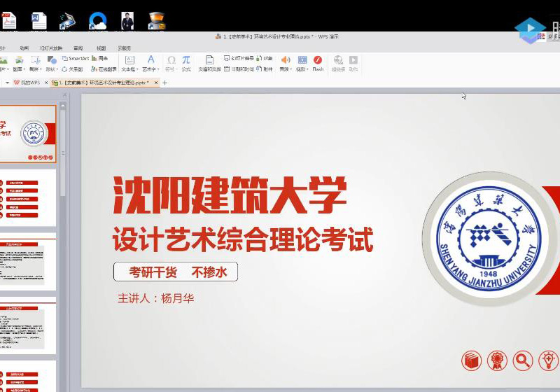The image size is (560, 392).
Task: Switch to the 审阅 review ribbon tab
Action: (x=78, y=48)
